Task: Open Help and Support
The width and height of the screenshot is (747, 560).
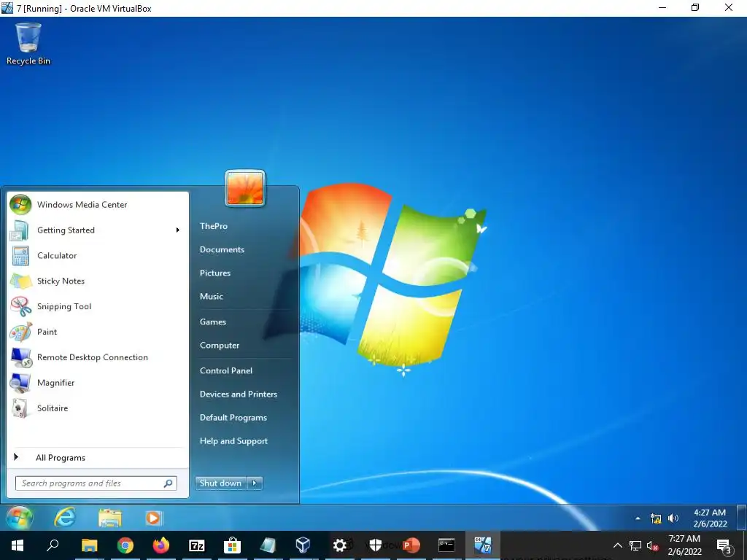Action: [x=233, y=441]
